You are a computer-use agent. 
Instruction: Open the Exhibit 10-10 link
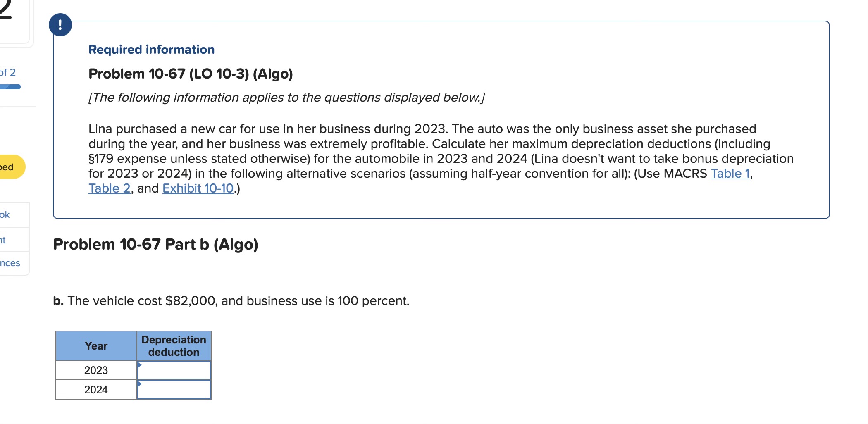click(x=198, y=188)
